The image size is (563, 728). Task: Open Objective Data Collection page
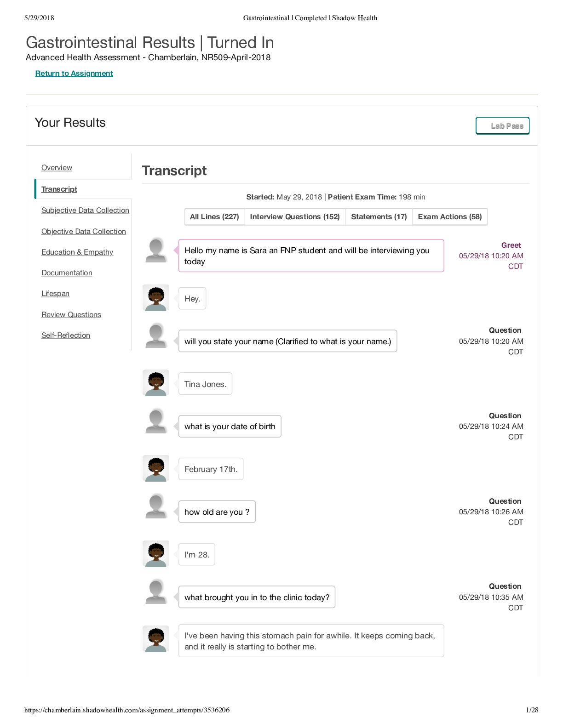coord(84,232)
